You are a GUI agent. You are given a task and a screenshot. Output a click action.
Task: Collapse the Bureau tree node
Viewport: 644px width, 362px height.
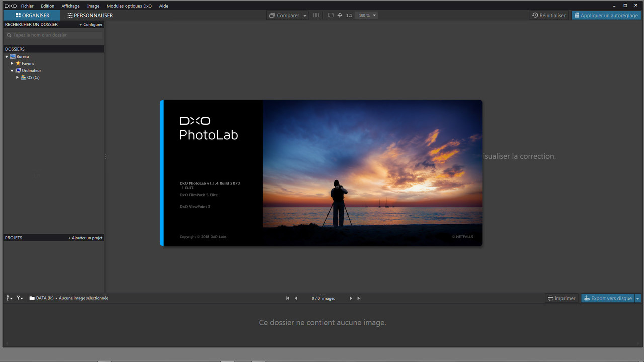point(7,57)
